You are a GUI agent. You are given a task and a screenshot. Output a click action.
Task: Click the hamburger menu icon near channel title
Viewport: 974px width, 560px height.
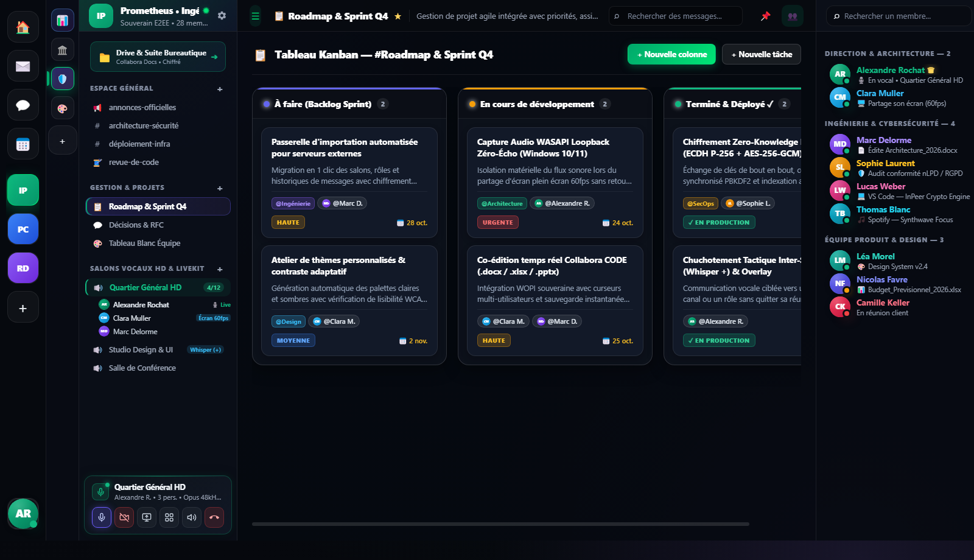pos(256,16)
